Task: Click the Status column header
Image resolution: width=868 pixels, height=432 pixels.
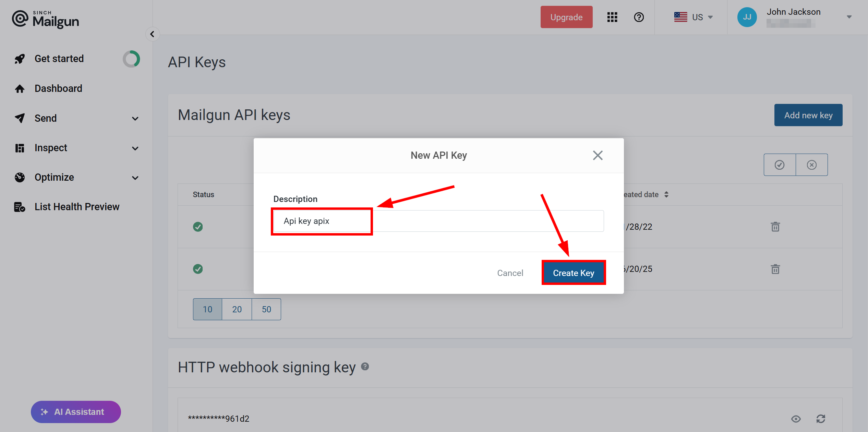Action: coord(203,195)
